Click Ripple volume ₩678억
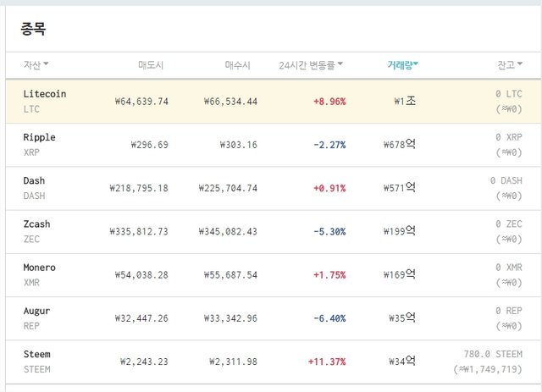 pyautogui.click(x=400, y=144)
